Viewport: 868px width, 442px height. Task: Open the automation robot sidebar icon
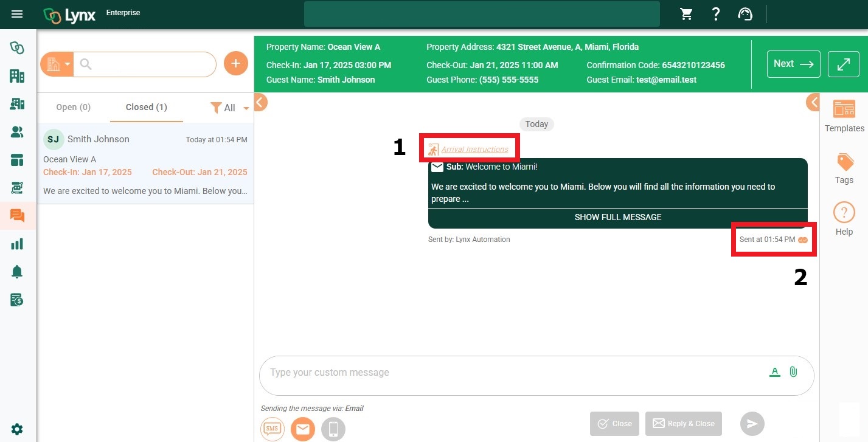point(17,188)
